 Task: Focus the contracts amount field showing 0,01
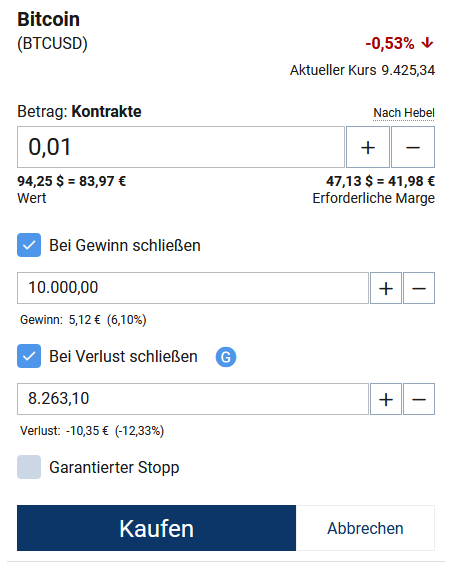click(x=181, y=147)
